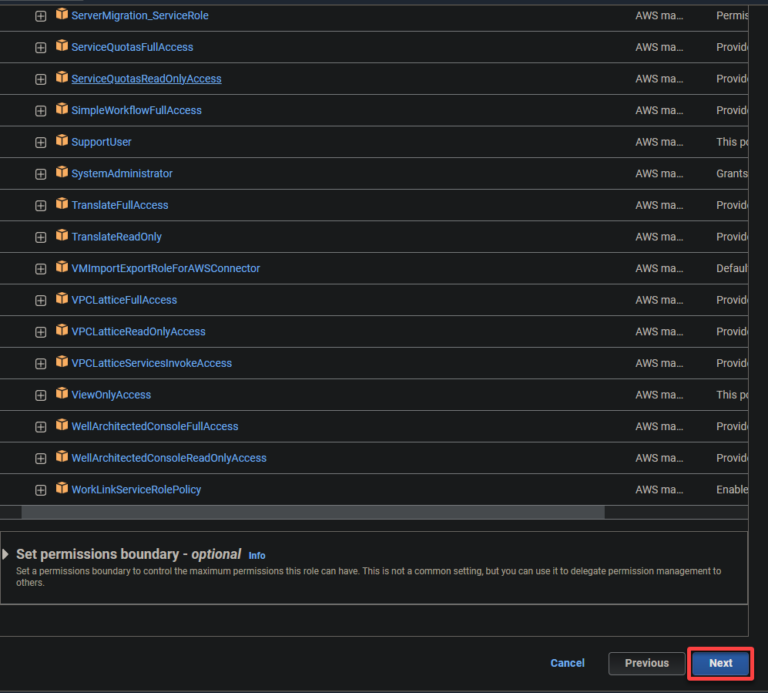Viewport: 768px width, 693px height.
Task: Click the policy icon beside WorkLinkServiceRolePolicy
Action: [x=62, y=489]
